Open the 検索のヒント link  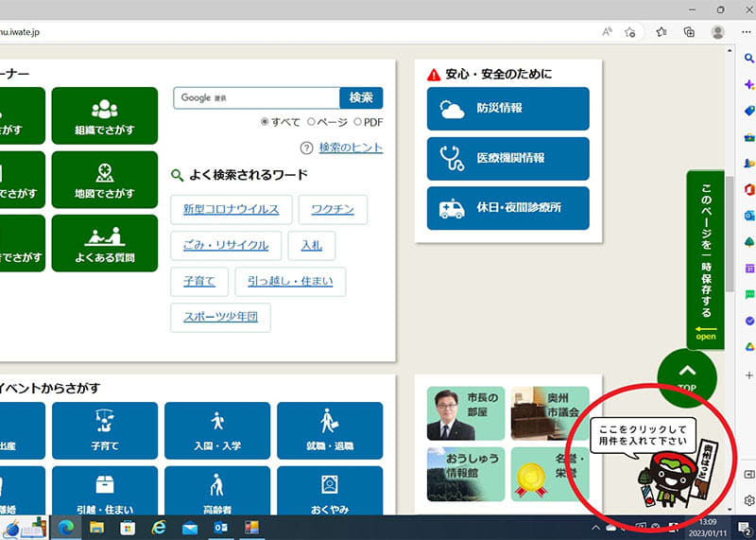pyautogui.click(x=351, y=148)
